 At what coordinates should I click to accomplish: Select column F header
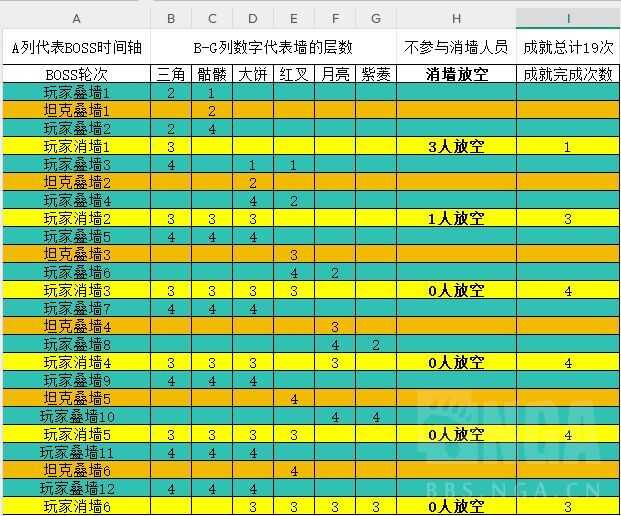pyautogui.click(x=335, y=18)
